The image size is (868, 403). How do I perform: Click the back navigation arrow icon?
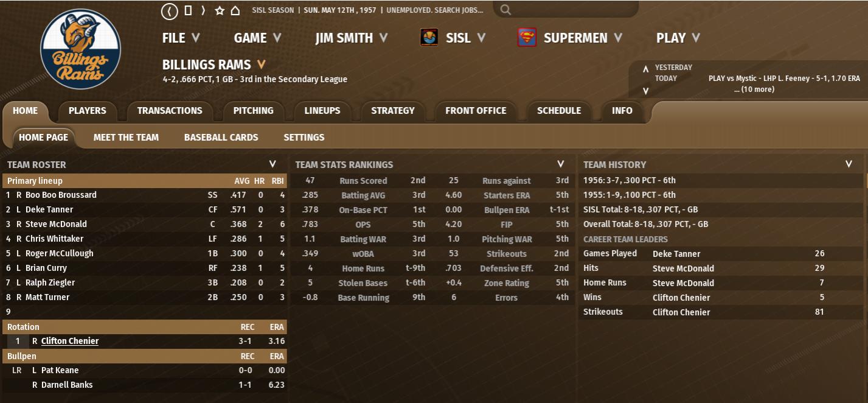(169, 10)
